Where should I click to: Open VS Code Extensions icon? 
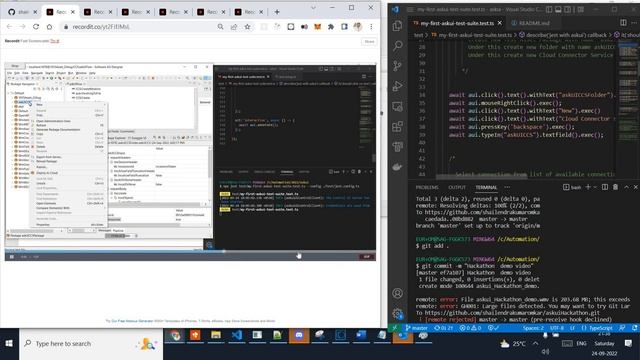pos(397,127)
